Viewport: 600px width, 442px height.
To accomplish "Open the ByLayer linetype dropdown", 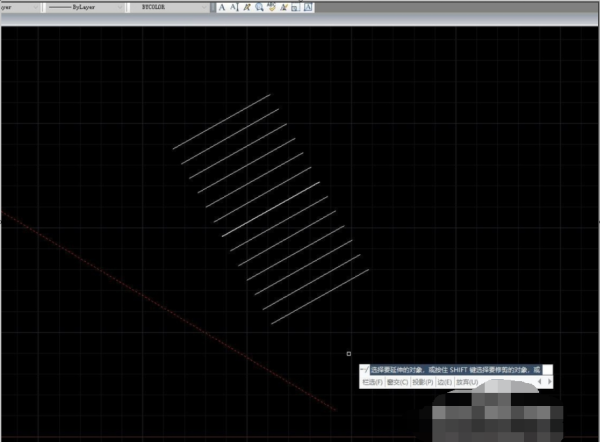I will coord(84,7).
